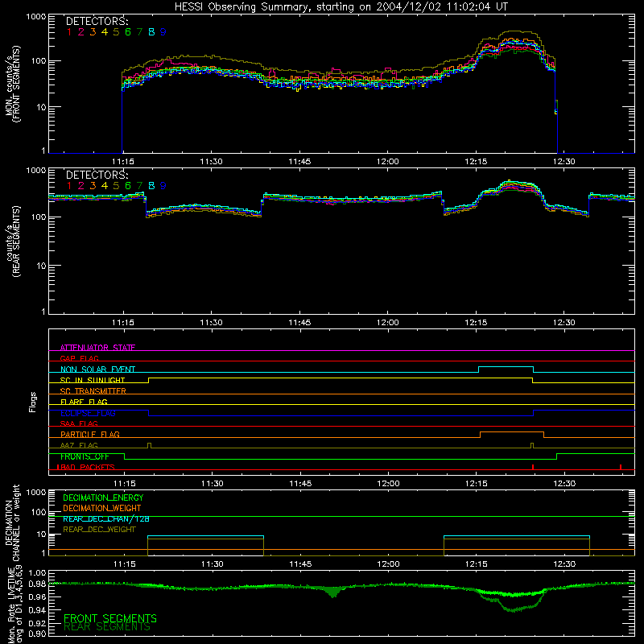This screenshot has width=644, height=644.
Task: Click the PARTICLE_FLAG label
Action: tap(90, 434)
